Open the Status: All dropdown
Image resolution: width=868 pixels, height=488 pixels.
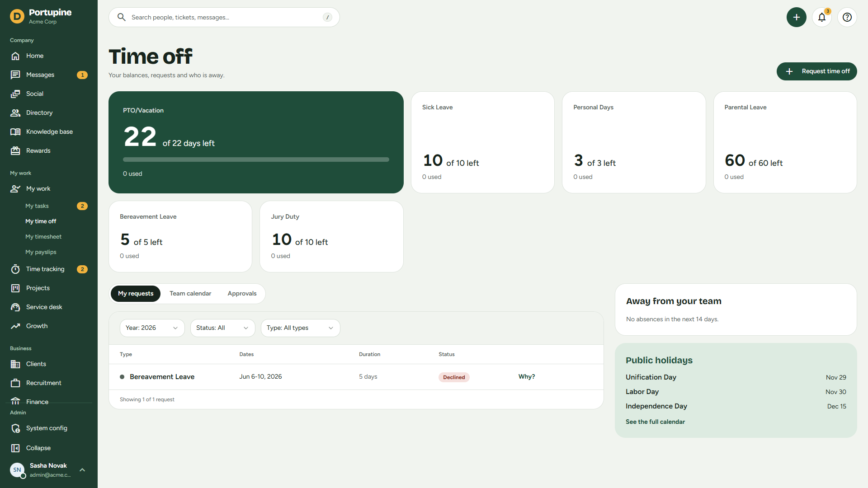[x=222, y=328]
